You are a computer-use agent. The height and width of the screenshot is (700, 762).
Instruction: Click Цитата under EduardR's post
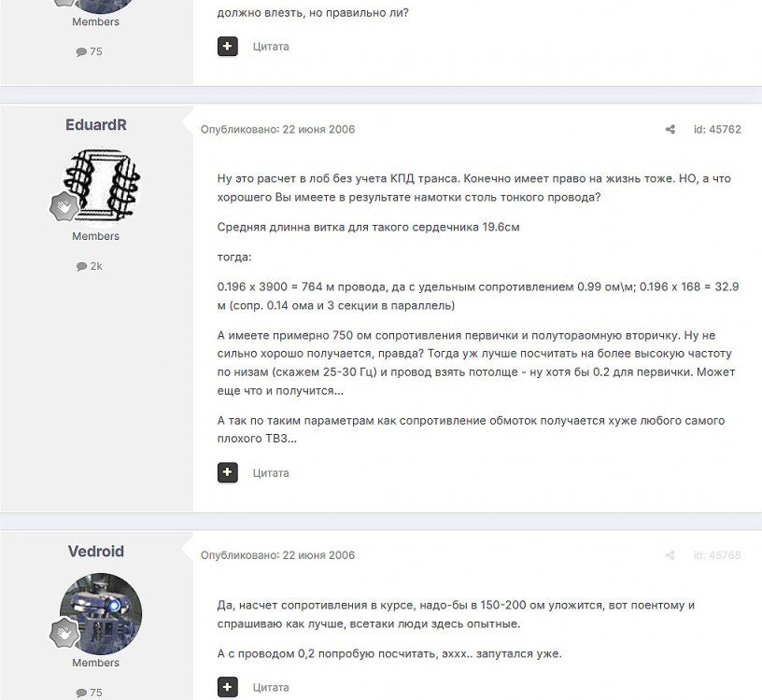(x=271, y=472)
